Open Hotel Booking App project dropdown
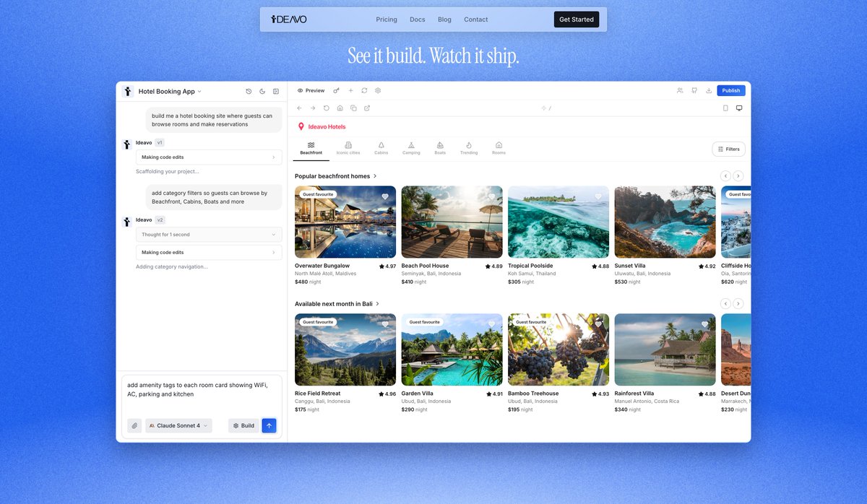The height and width of the screenshot is (504, 867). (x=170, y=92)
